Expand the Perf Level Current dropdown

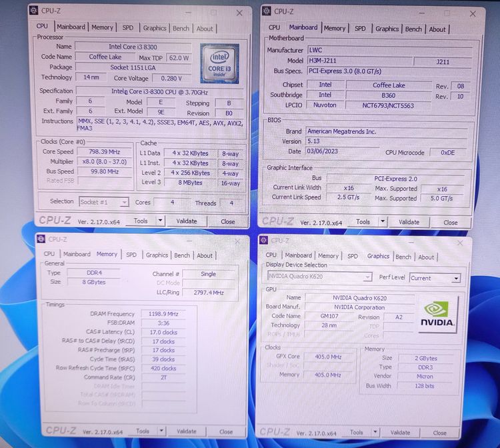click(456, 279)
